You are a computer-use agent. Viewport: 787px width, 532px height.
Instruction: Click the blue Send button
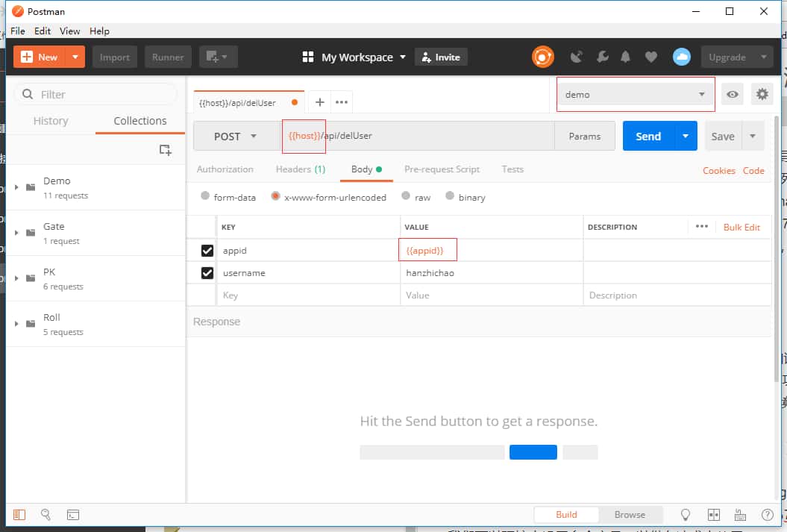click(648, 136)
